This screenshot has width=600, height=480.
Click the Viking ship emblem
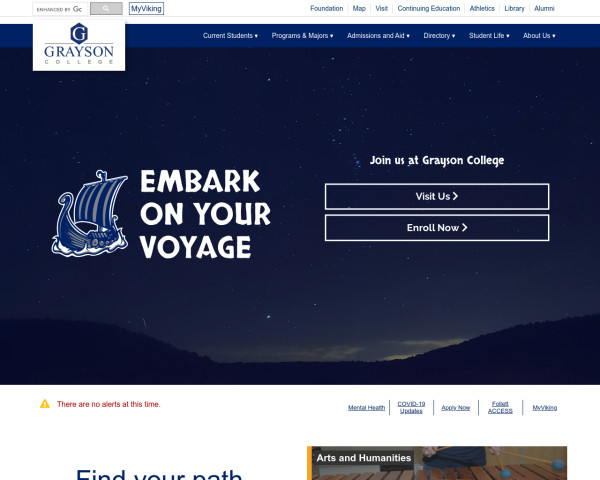click(x=90, y=214)
